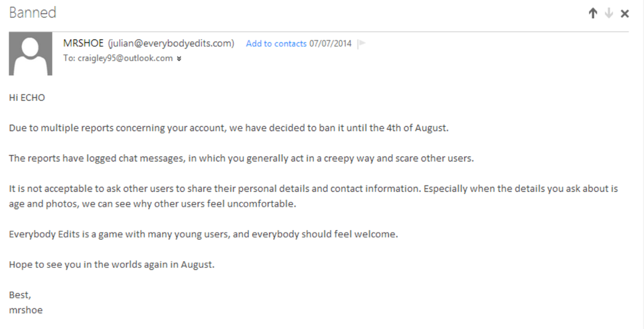Select the julian@everybodyedits.com sender address

(x=171, y=43)
